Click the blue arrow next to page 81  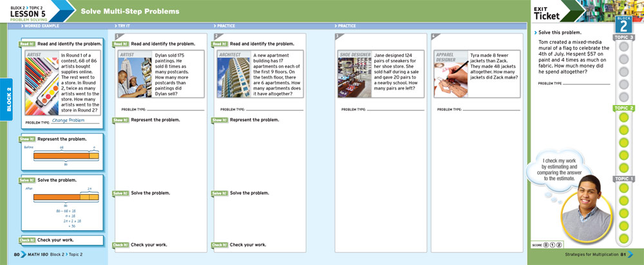630,255
